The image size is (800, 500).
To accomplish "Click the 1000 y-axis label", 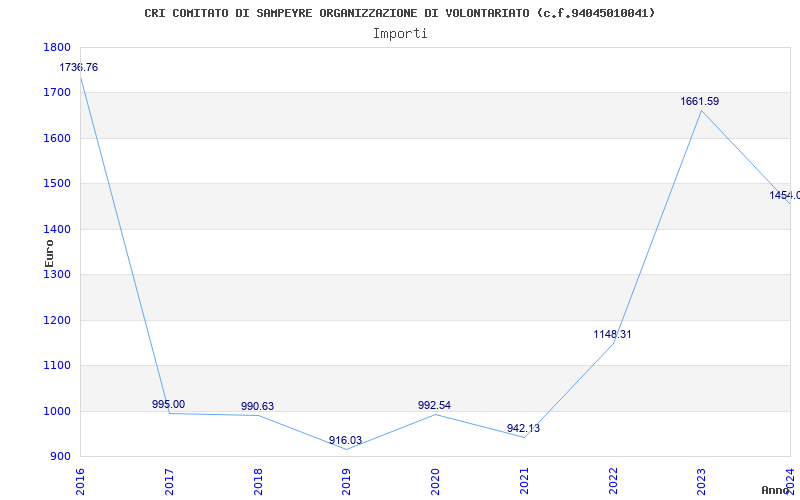I will [x=58, y=411].
